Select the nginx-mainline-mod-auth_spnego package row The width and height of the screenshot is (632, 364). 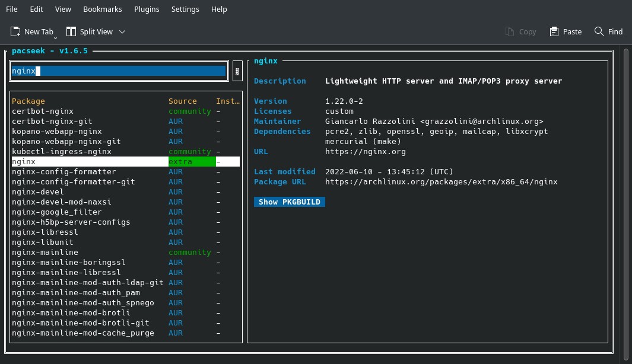click(126, 302)
